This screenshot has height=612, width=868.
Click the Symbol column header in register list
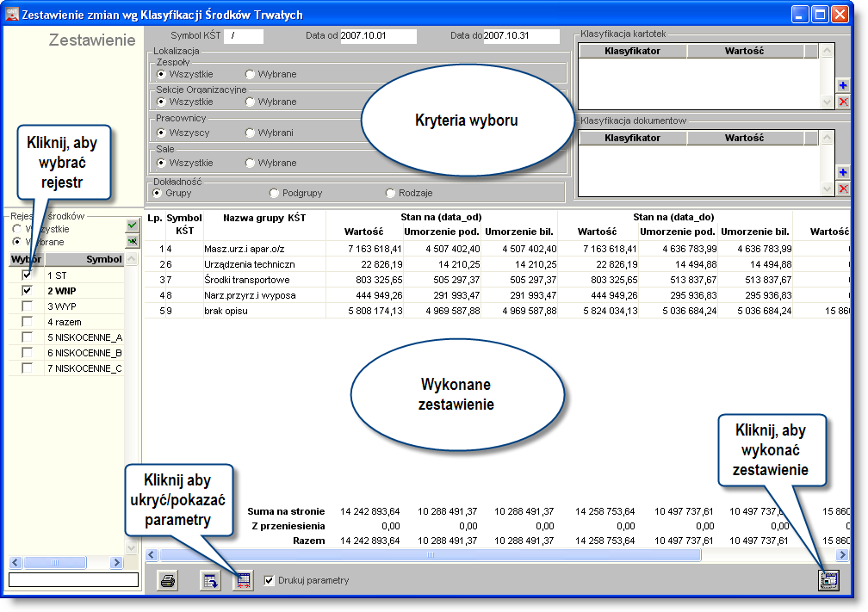[84, 260]
